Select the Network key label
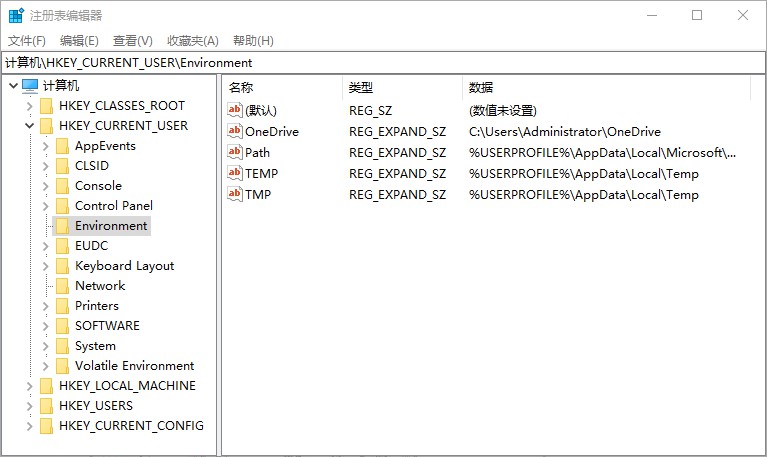Viewport: 767px width, 457px height. click(100, 286)
